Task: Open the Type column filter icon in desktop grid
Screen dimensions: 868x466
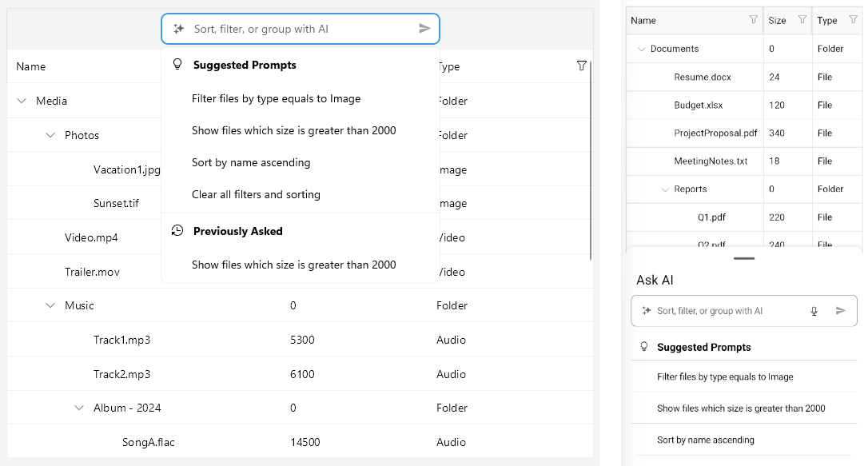Action: pyautogui.click(x=581, y=66)
